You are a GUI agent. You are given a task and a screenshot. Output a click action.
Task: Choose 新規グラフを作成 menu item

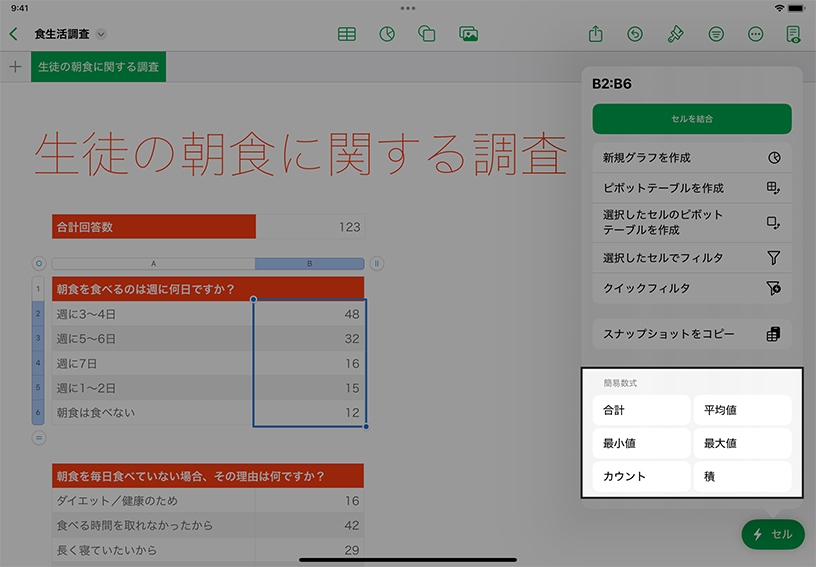[x=691, y=158]
